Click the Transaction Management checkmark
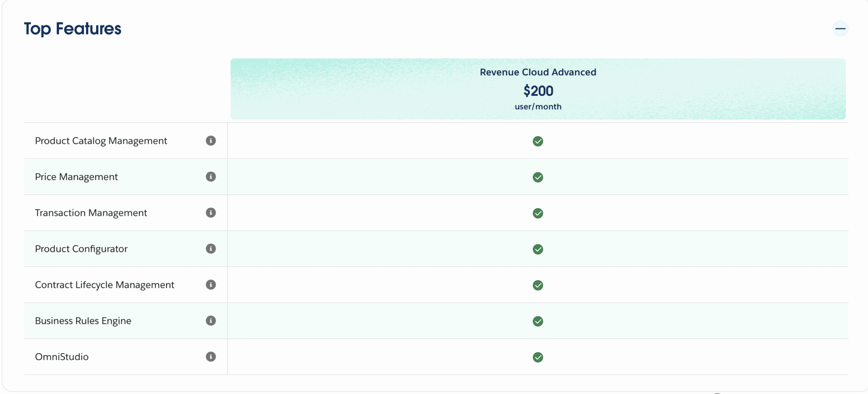 (537, 213)
